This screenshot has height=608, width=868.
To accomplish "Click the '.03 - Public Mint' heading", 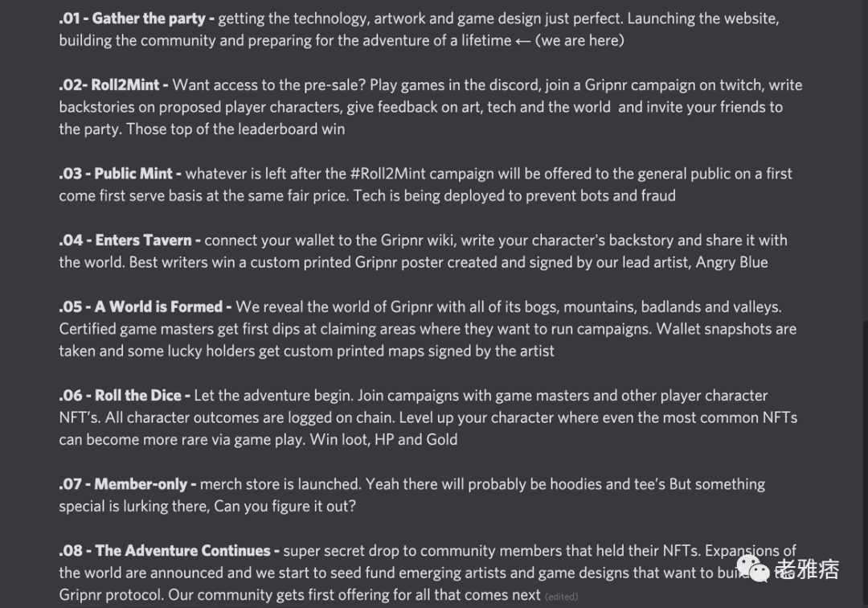I will (120, 174).
